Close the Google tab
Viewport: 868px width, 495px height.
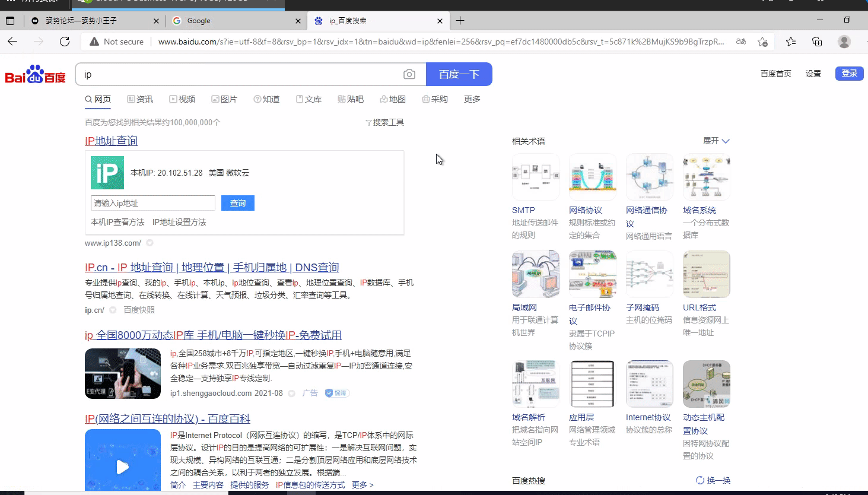point(298,21)
